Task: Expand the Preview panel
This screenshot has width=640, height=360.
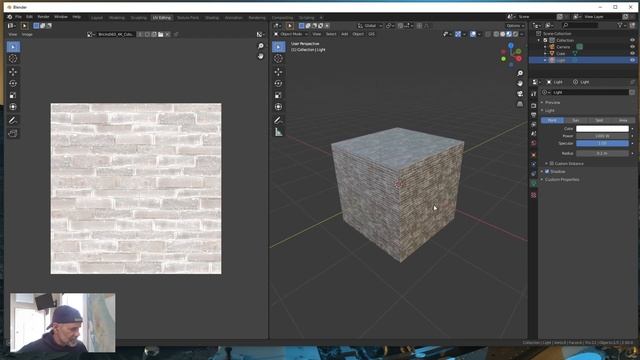Action: coord(552,102)
